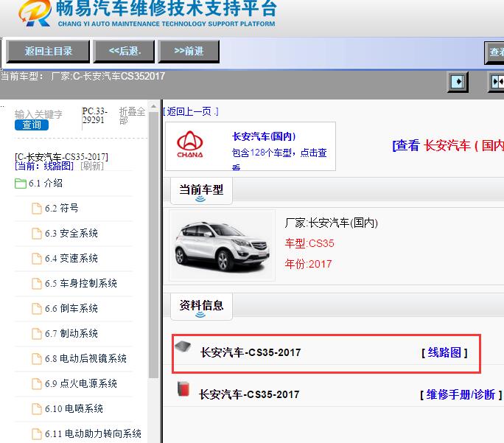Go forward with the >>前进 button

(189, 52)
